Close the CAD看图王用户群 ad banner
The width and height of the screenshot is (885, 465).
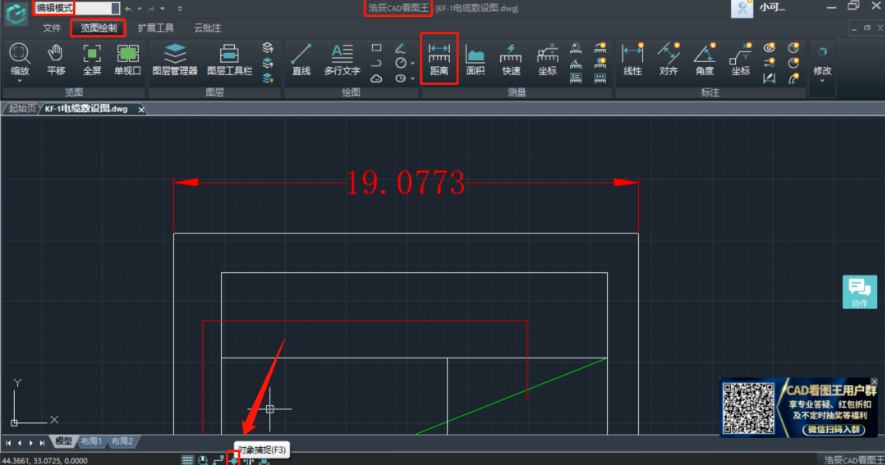[874, 382]
